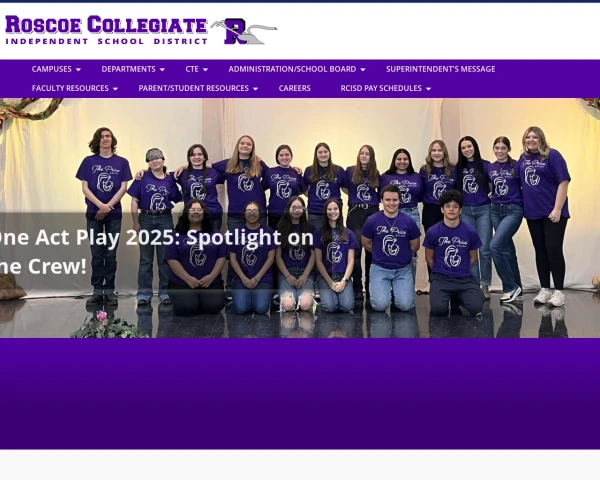Open the Careers page link
600x480 pixels.
[295, 88]
